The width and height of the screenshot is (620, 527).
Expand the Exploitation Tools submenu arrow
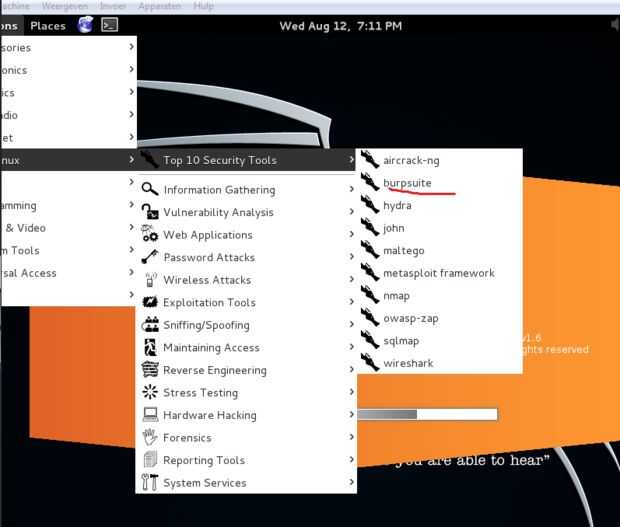(x=351, y=302)
